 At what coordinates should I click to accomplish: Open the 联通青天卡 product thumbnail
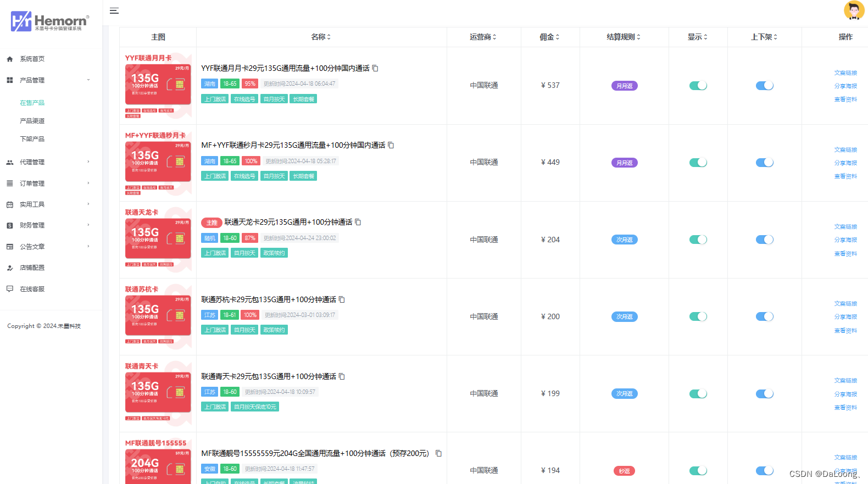[x=158, y=393]
